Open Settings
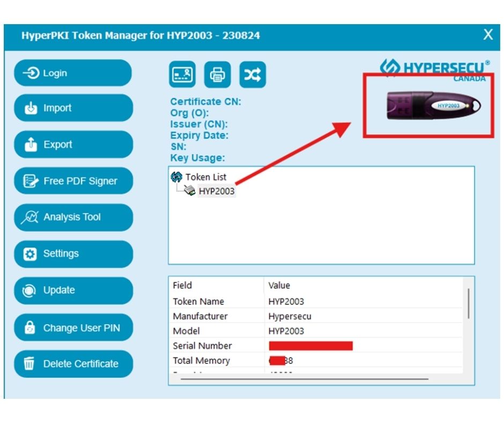The width and height of the screenshot is (504, 423). (x=73, y=254)
